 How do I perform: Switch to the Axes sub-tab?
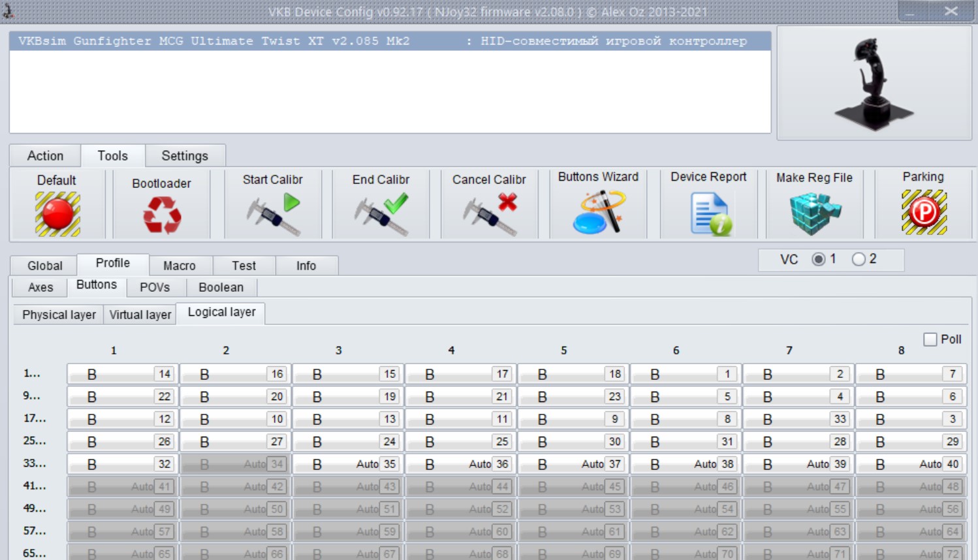click(40, 287)
